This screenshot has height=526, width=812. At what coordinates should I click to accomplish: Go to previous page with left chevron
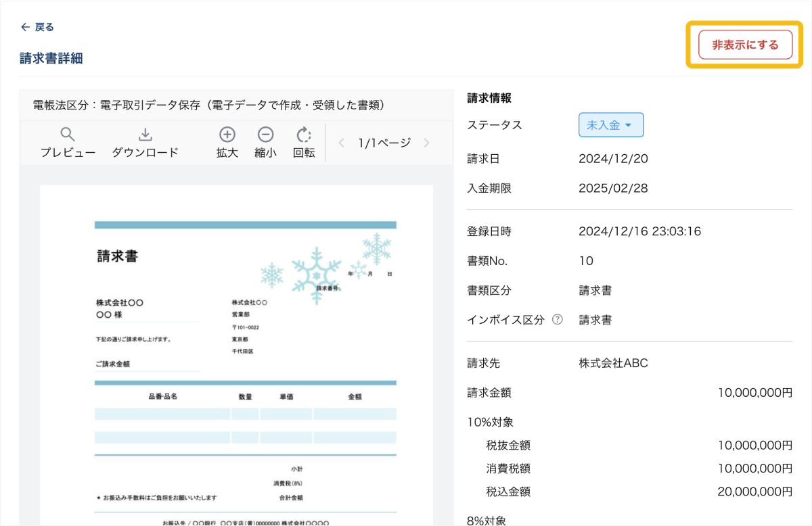pos(342,143)
